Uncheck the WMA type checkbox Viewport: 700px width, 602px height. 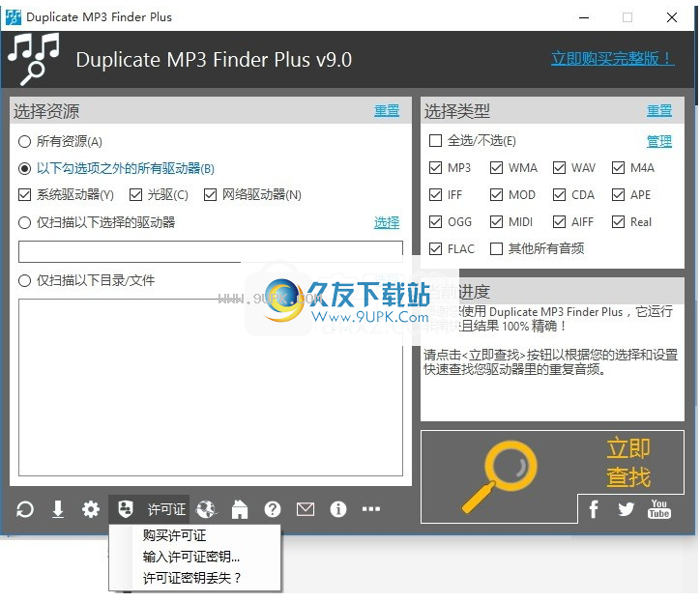pos(496,168)
